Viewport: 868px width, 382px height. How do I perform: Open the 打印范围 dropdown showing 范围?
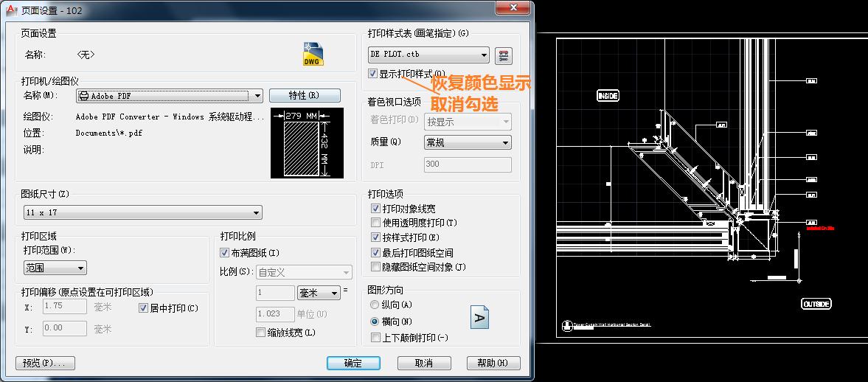click(x=55, y=268)
